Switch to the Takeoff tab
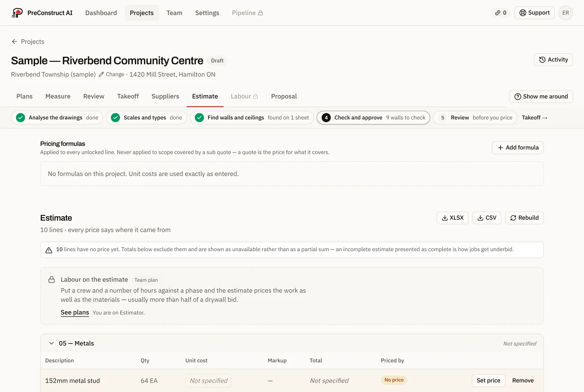Image resolution: width=584 pixels, height=392 pixels. [128, 96]
